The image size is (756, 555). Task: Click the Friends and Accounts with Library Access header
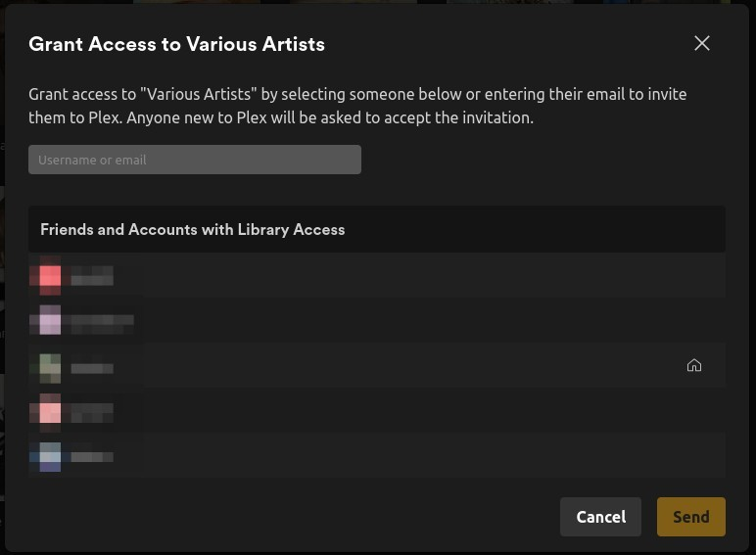click(193, 229)
